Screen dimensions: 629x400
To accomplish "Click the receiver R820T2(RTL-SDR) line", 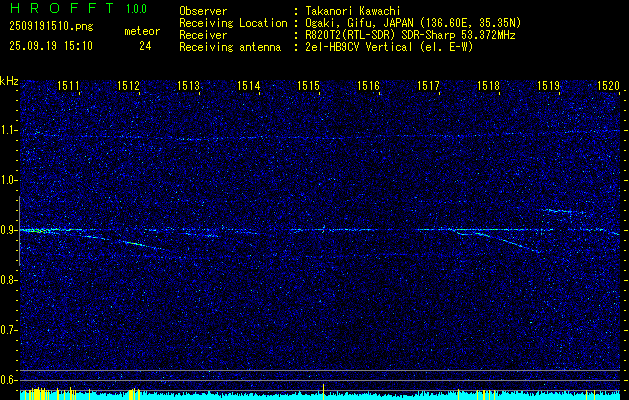I will tap(410, 35).
